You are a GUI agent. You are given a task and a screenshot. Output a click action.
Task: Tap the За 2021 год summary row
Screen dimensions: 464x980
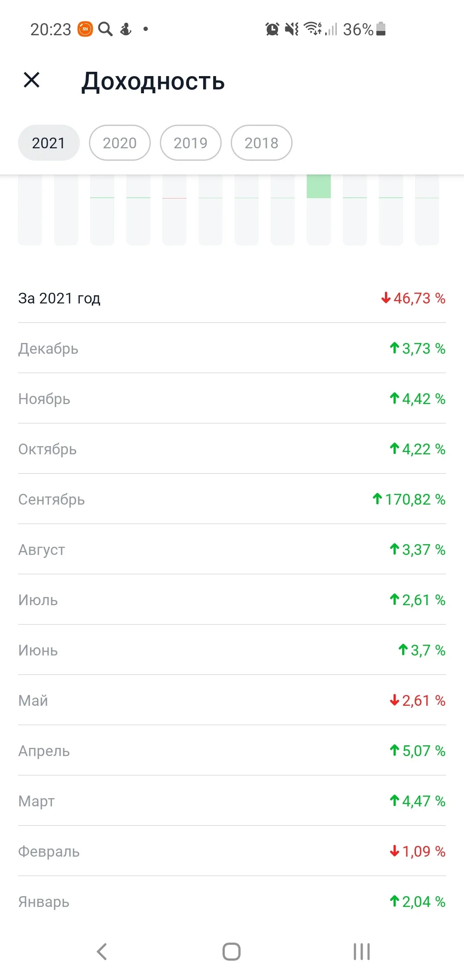tap(232, 298)
